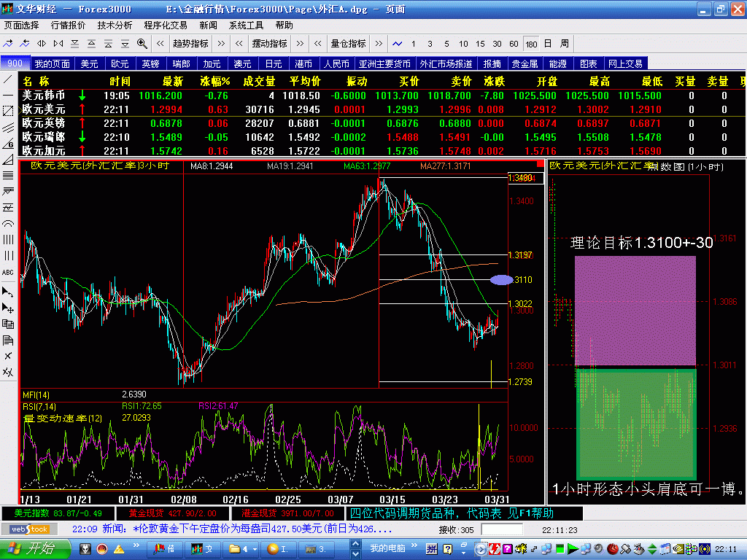Click the 趋势指标 button
Viewport: 747px width, 560px height.
190,44
